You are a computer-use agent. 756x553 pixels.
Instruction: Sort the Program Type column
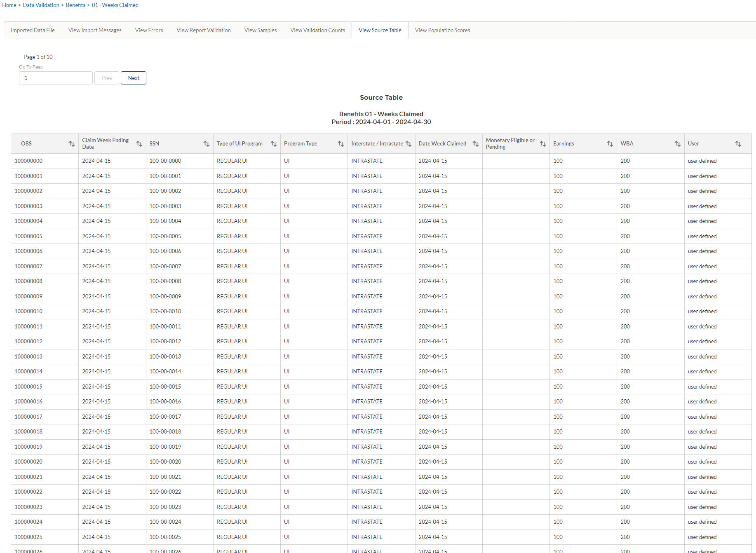(x=341, y=144)
